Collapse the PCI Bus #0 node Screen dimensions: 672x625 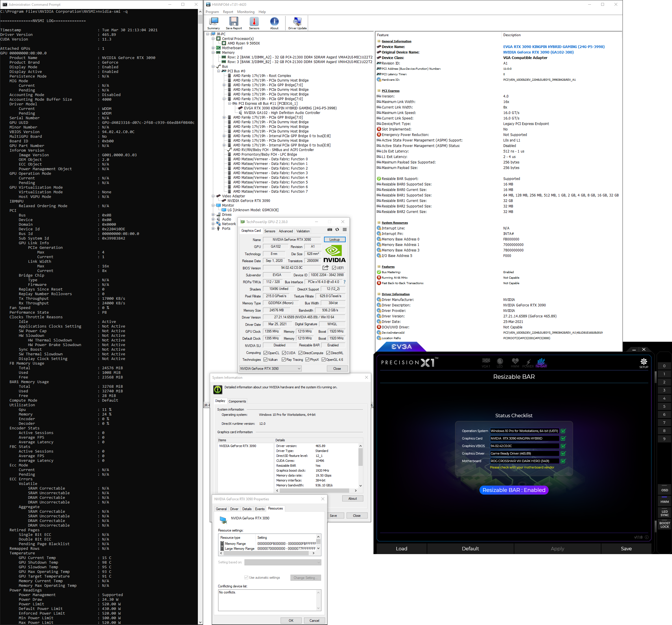point(219,71)
